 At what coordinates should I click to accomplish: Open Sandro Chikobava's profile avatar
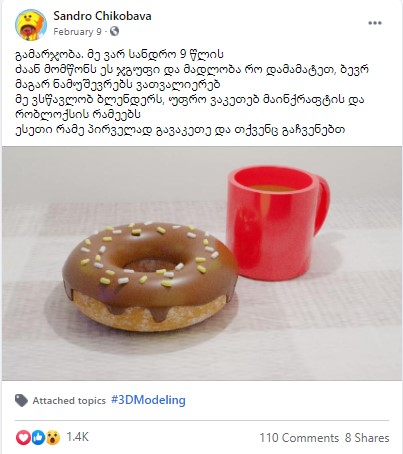coord(30,25)
